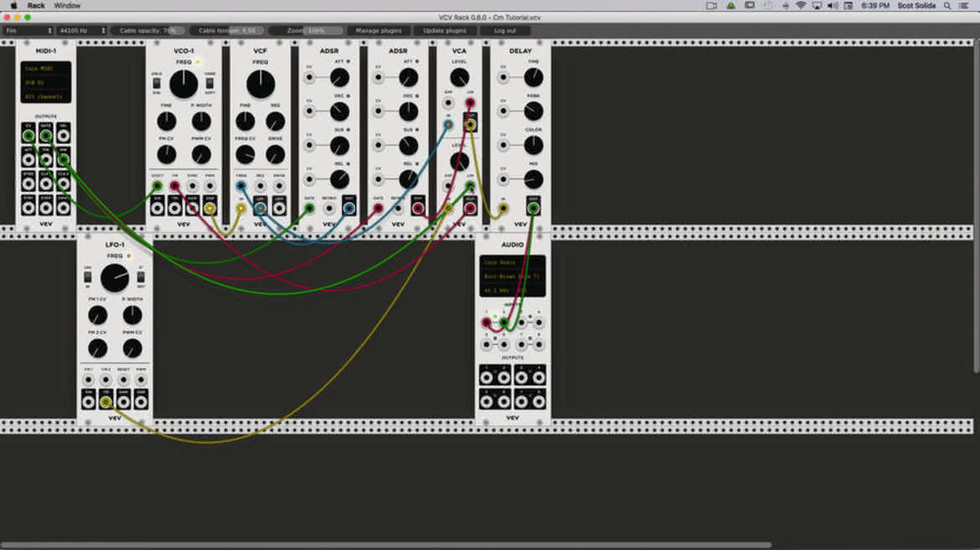Image resolution: width=980 pixels, height=550 pixels.
Task: Click the Log out button
Action: [505, 30]
